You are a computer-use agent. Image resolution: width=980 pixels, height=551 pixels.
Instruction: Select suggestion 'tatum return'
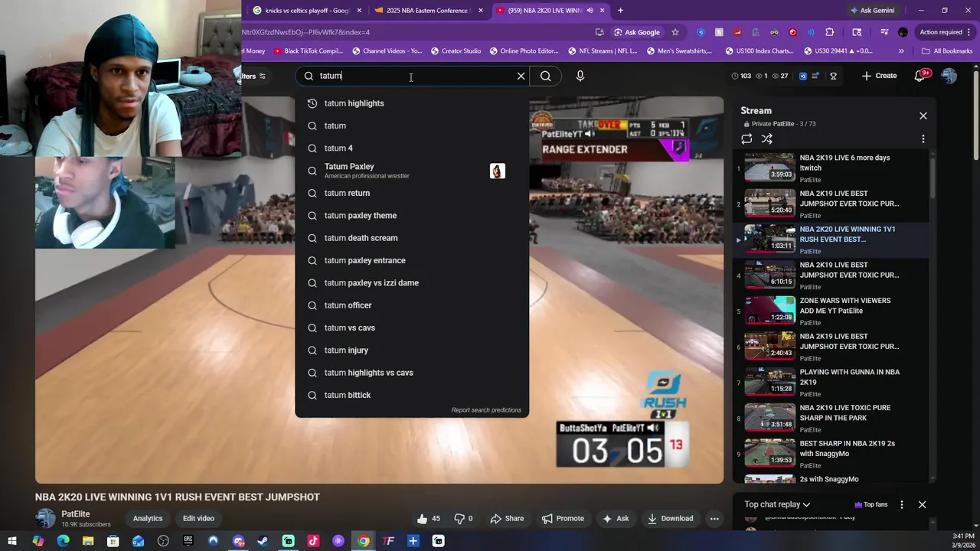412,193
